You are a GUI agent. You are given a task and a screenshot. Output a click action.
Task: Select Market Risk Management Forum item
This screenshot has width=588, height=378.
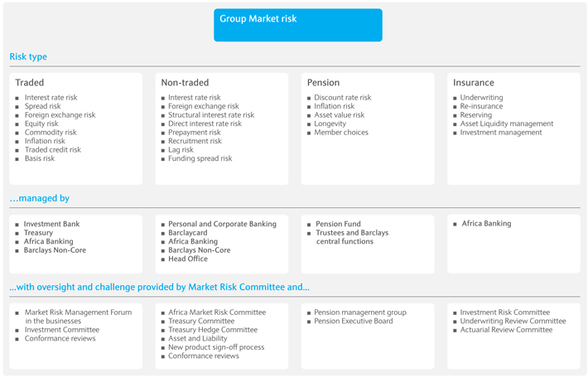point(79,317)
